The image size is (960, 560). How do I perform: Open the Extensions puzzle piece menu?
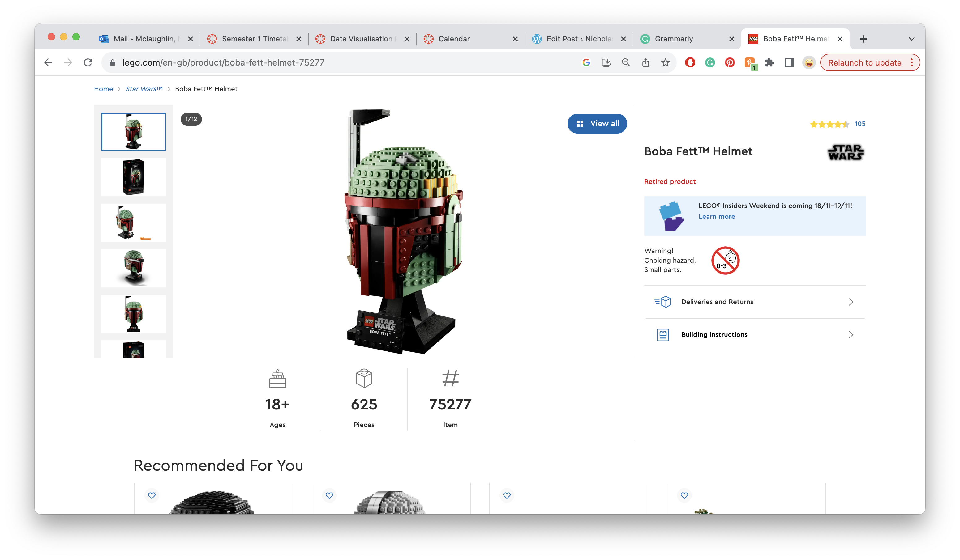tap(769, 62)
